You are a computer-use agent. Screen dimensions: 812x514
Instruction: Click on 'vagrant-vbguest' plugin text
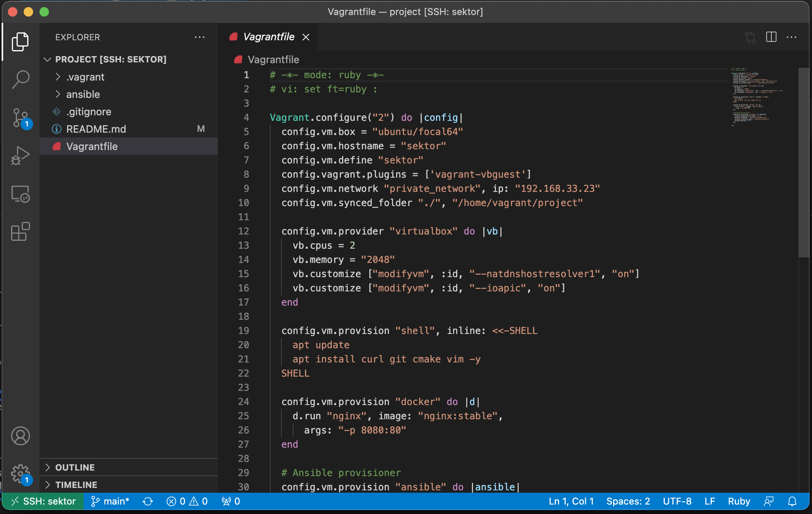[478, 174]
